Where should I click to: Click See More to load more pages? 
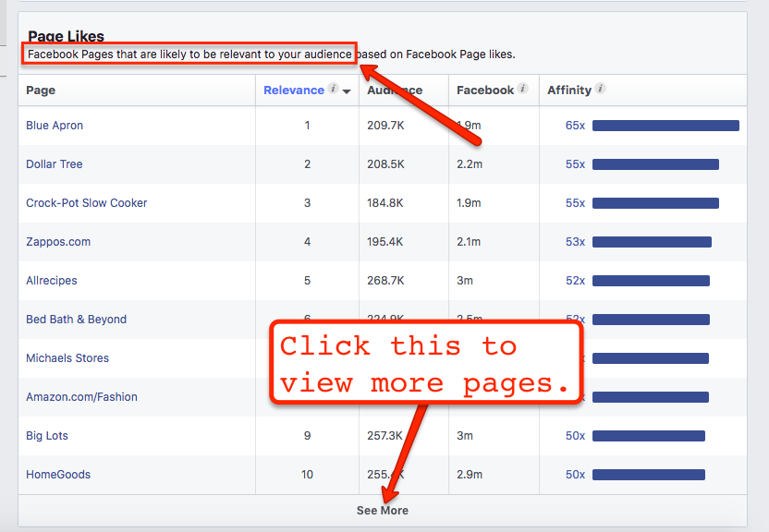tap(383, 511)
